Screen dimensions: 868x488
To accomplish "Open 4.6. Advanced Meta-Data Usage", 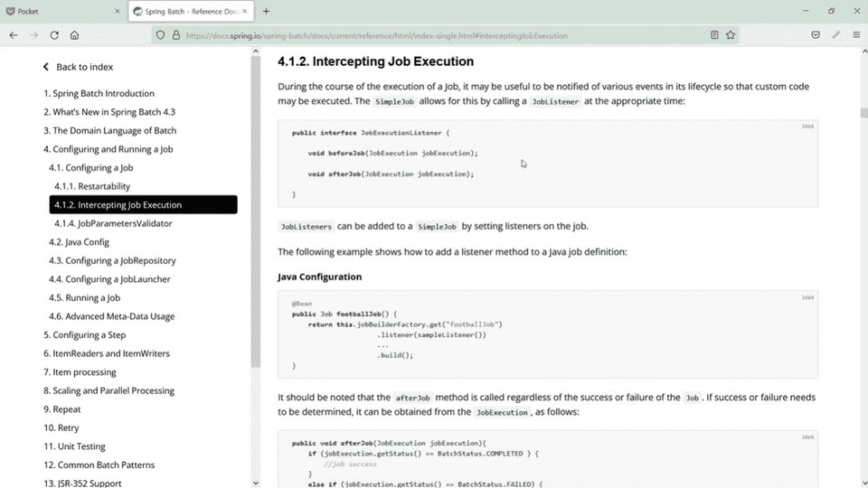I will [112, 316].
